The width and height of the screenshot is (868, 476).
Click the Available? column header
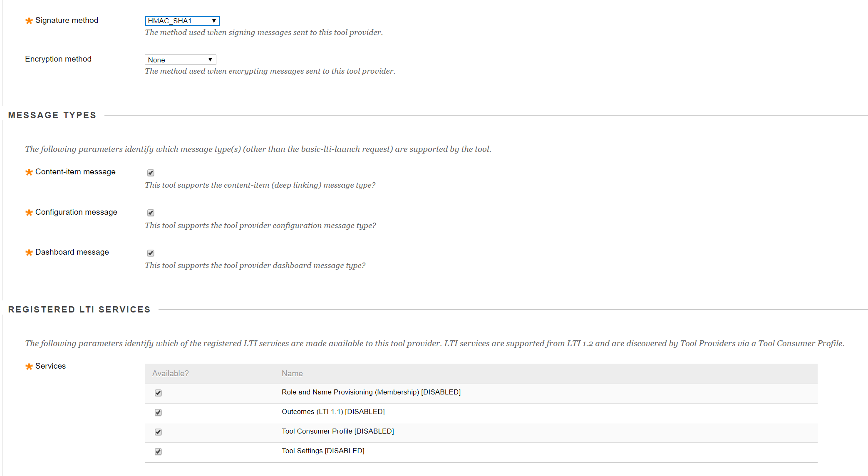tap(170, 374)
